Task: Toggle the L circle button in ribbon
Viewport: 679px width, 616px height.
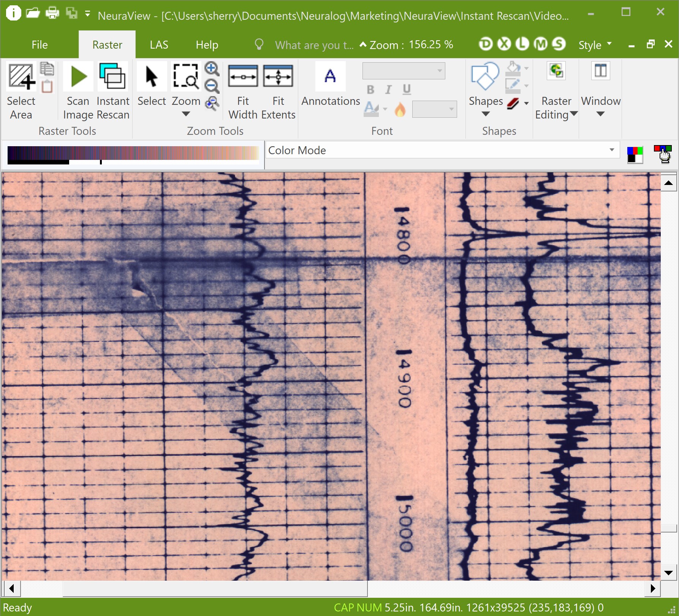Action: pyautogui.click(x=522, y=44)
